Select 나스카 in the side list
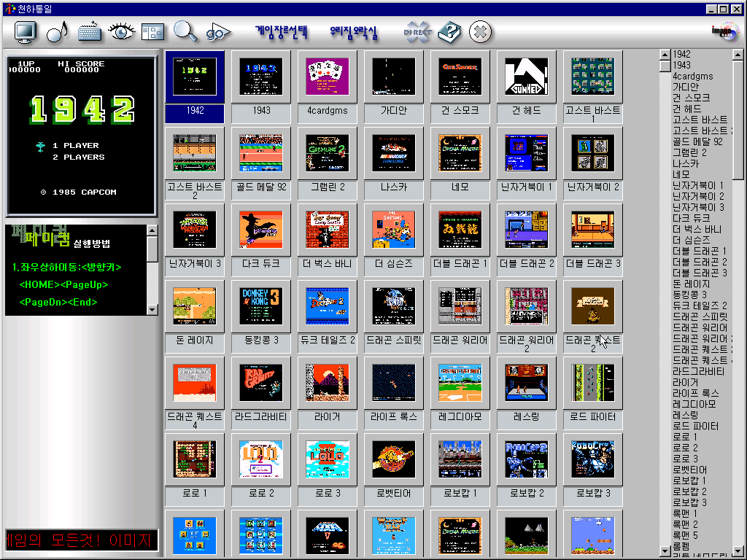747x560 pixels. coord(686,163)
